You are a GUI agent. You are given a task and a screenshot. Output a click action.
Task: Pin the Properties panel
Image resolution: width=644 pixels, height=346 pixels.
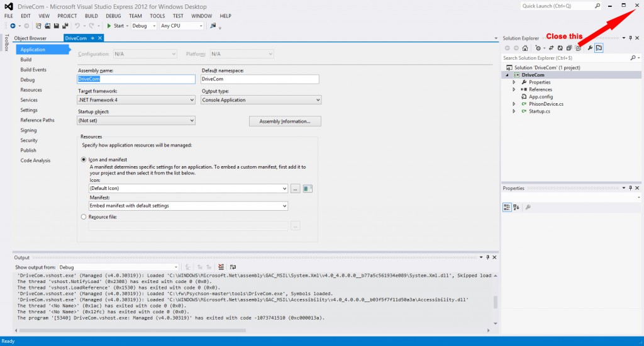(x=630, y=188)
